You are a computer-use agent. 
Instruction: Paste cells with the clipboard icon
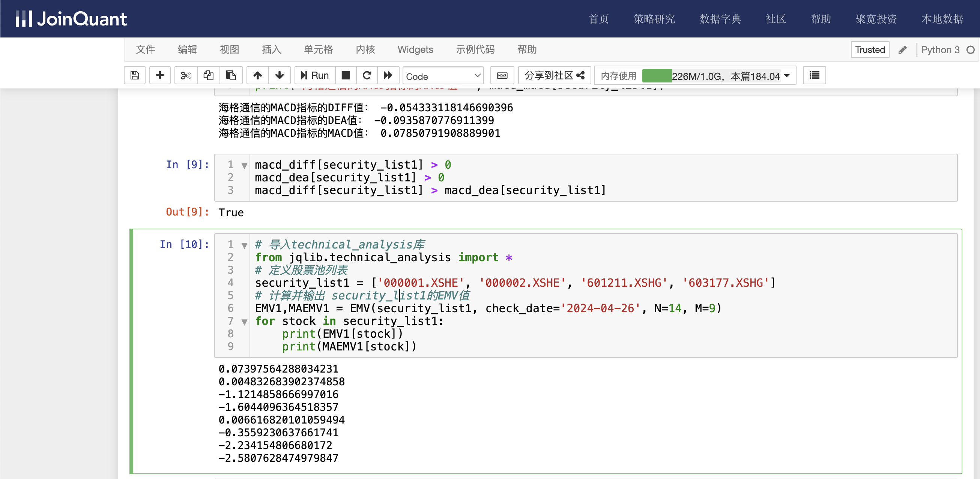point(230,75)
